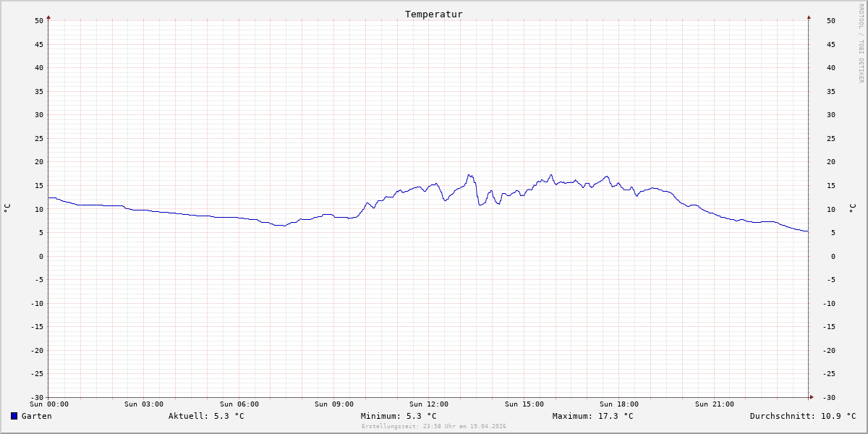Viewport: 868px width, 434px height.
Task: Click the '-5' label on the left axis
Action: 39,280
